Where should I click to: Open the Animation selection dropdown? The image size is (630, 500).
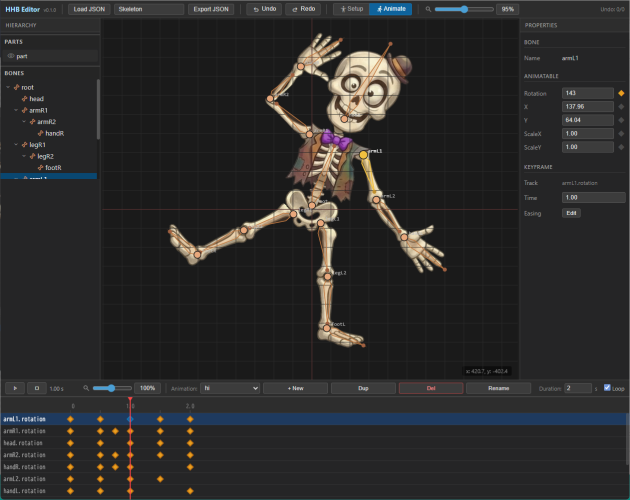[230, 387]
